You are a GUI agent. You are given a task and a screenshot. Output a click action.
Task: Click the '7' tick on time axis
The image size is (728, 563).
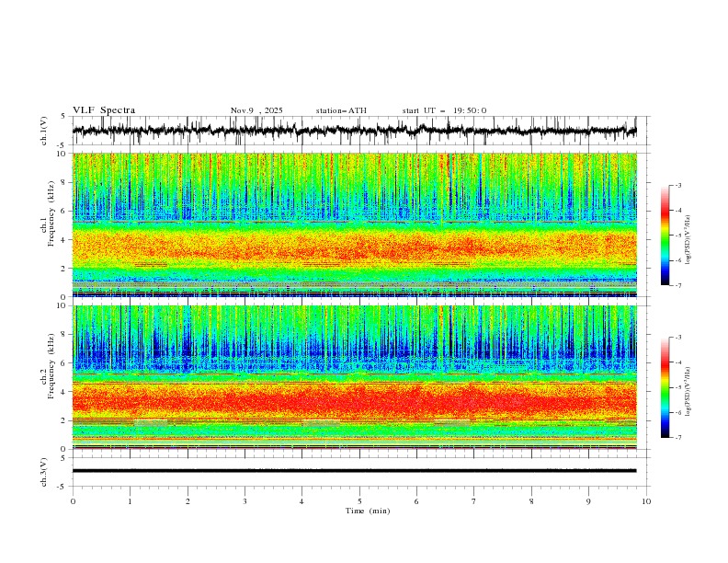pos(474,501)
